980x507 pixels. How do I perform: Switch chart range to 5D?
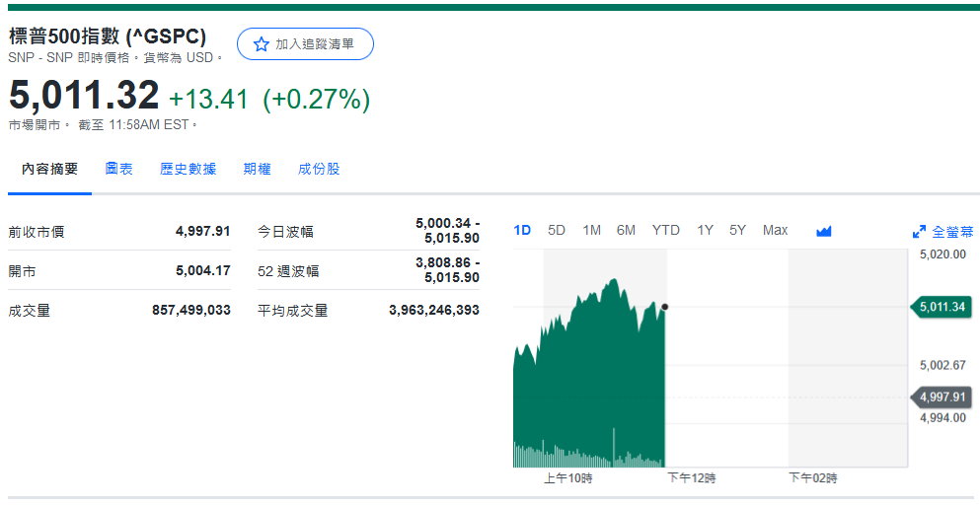(557, 230)
